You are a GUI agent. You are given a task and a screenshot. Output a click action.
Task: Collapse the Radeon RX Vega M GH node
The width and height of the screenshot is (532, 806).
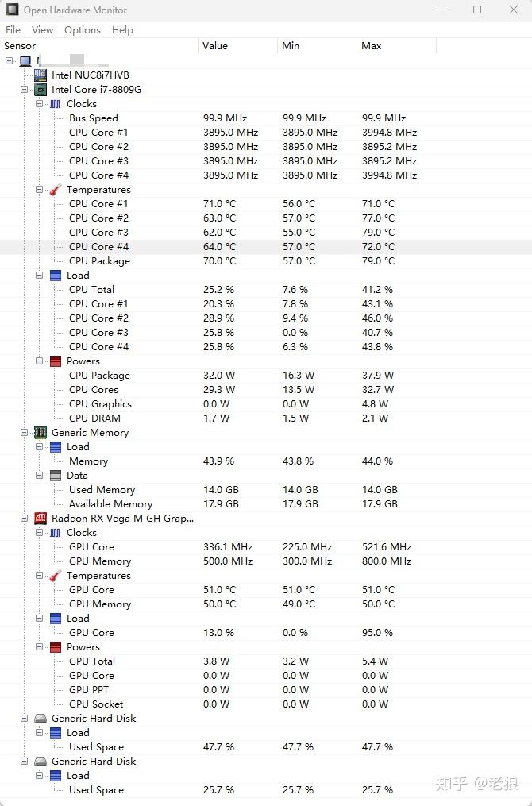tap(25, 519)
